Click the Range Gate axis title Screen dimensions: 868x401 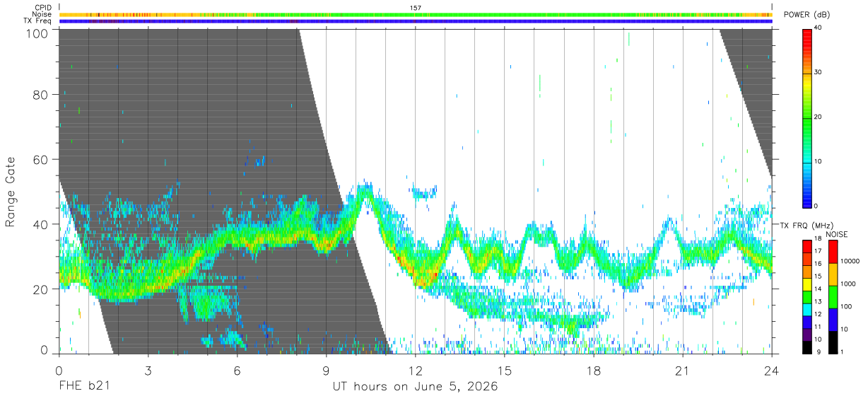10,192
